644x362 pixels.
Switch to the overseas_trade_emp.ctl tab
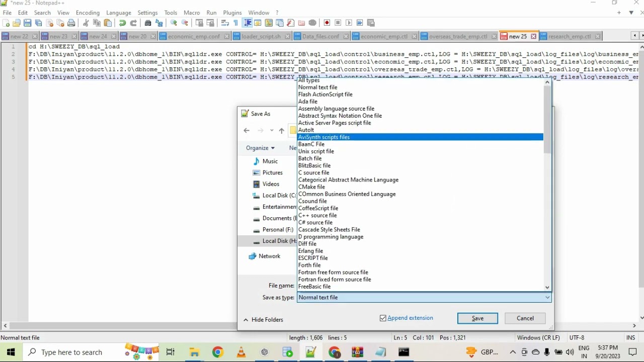tap(458, 36)
